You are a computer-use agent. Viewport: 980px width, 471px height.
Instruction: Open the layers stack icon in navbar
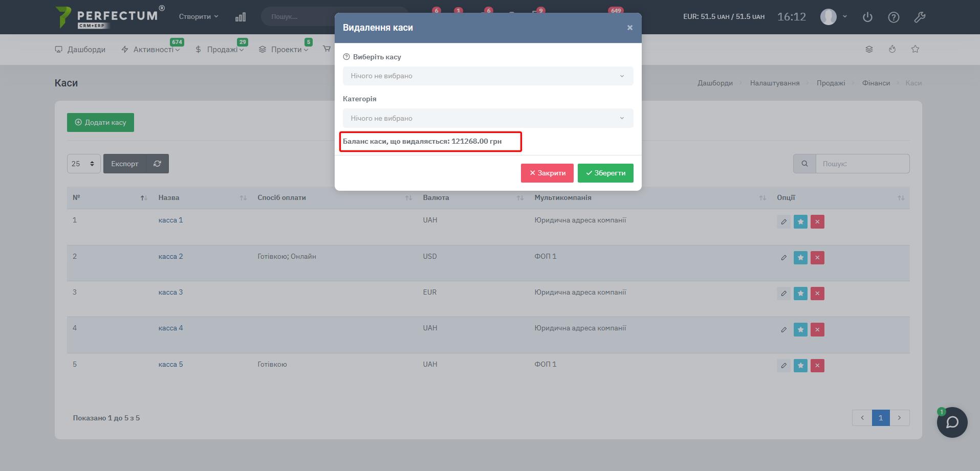click(869, 49)
